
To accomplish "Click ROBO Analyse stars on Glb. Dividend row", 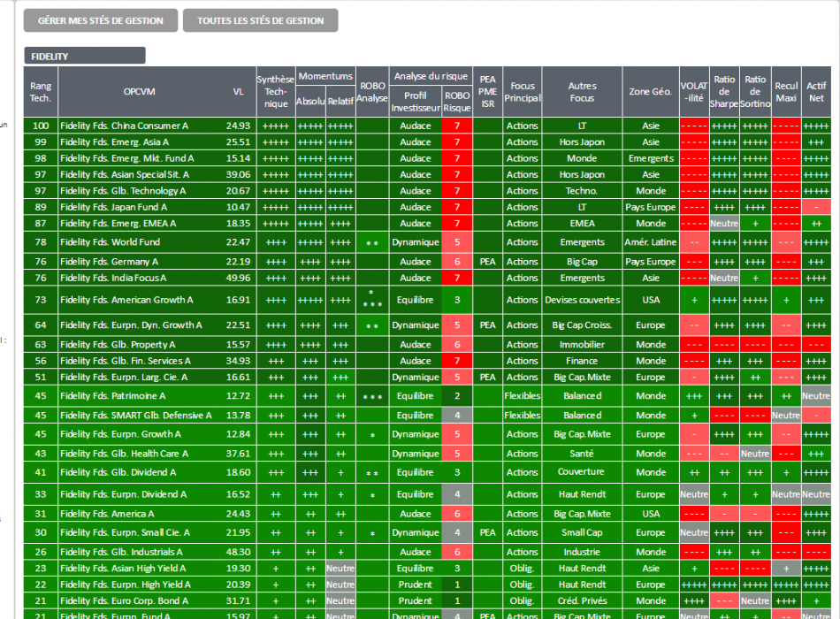I will [x=372, y=473].
